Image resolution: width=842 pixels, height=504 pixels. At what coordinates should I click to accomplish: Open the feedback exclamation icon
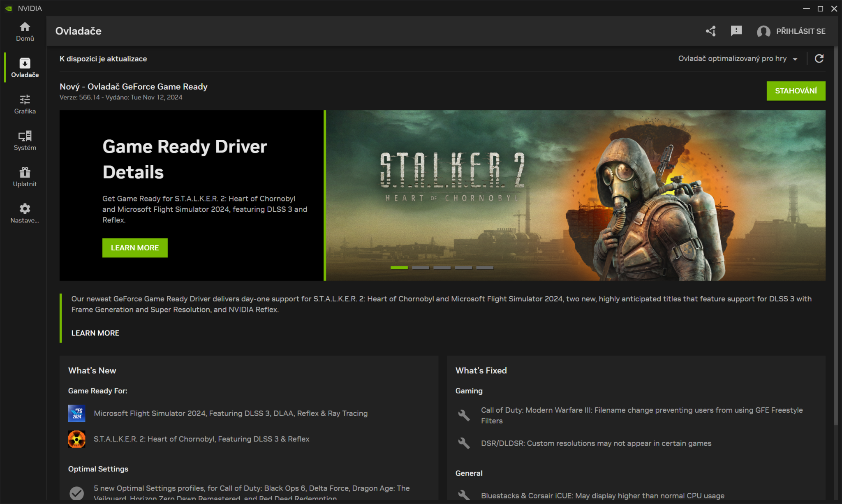coord(736,31)
